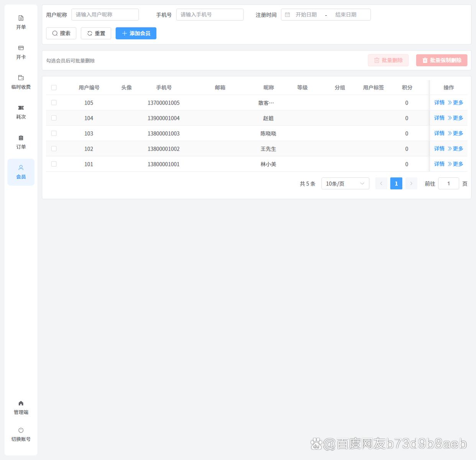Check the box for user 105
The width and height of the screenshot is (476, 460).
(54, 103)
